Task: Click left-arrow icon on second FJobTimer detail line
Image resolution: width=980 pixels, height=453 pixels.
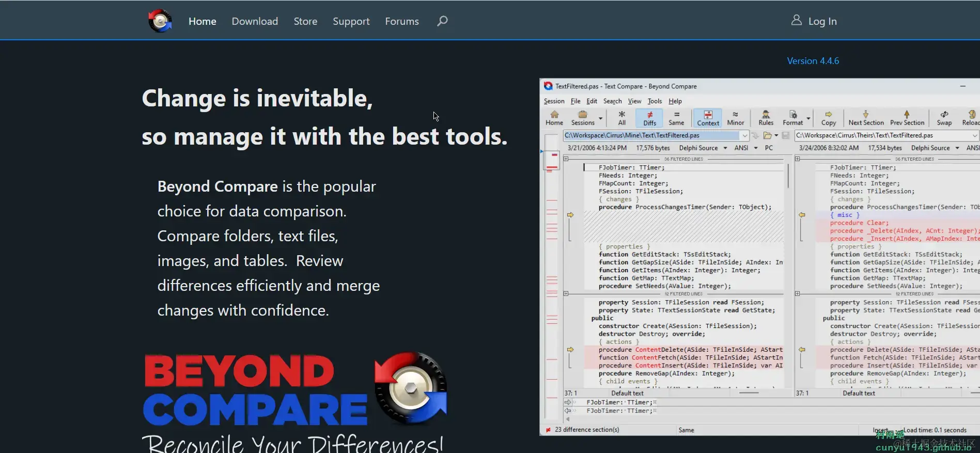Action: pos(568,411)
